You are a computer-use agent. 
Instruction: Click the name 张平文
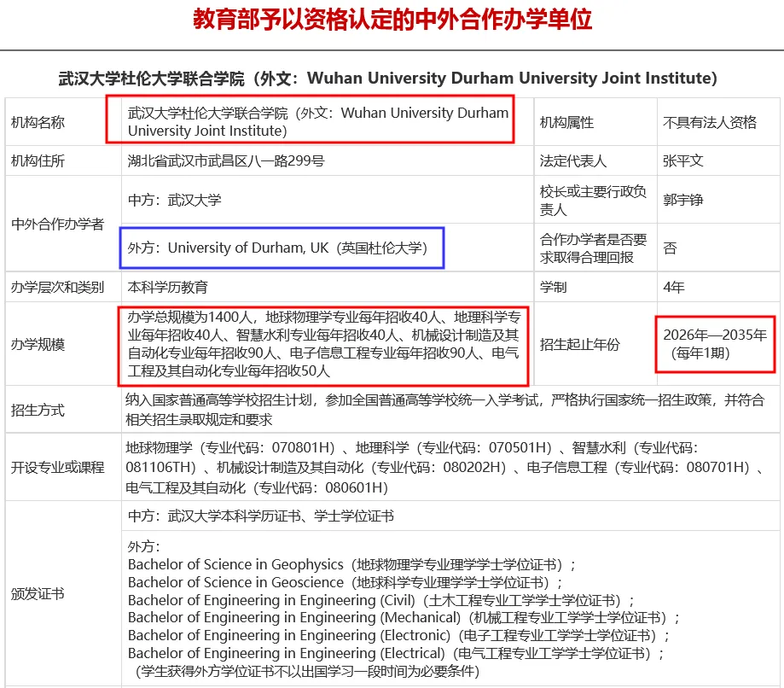[683, 160]
